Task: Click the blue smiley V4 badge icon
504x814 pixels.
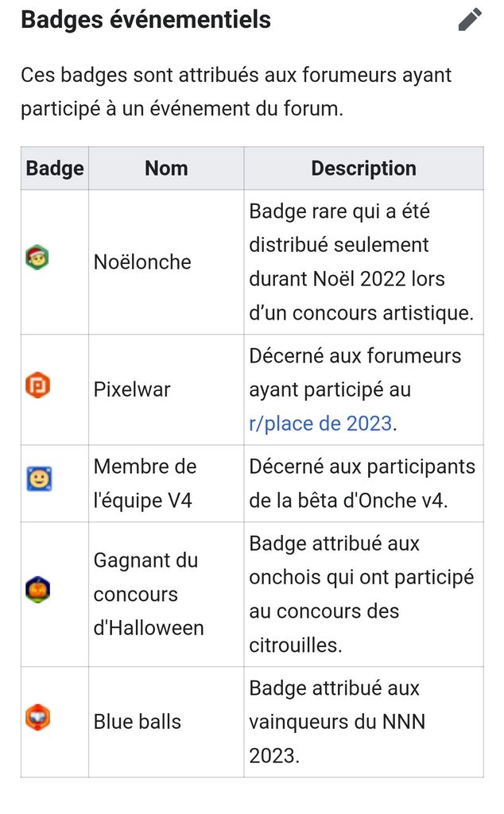Action: (x=39, y=479)
